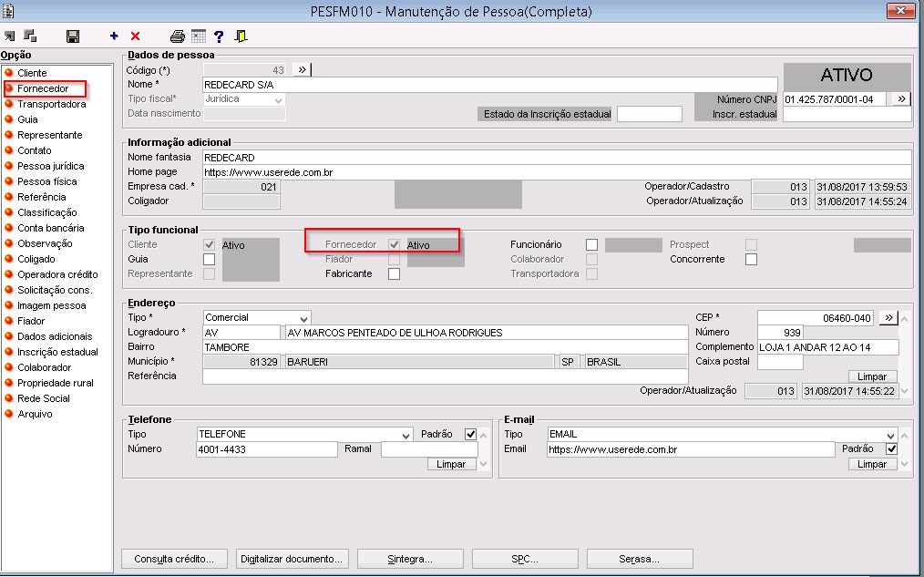Open Propriedade rural in the Opção list
The width and height of the screenshot is (924, 577).
coord(56,383)
